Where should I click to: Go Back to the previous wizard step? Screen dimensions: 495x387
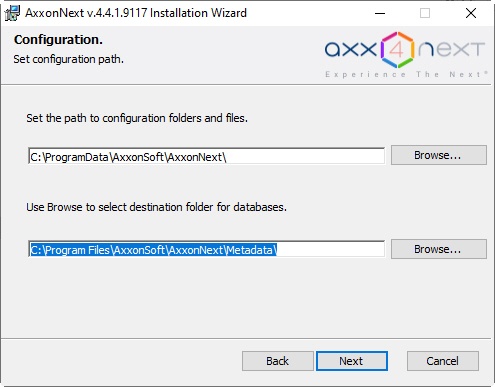(278, 361)
